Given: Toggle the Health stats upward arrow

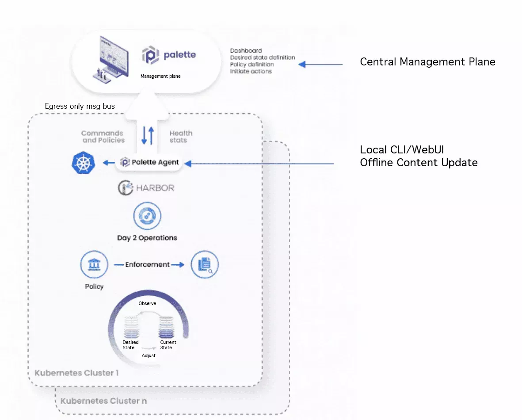Looking at the screenshot, I should coord(152,135).
